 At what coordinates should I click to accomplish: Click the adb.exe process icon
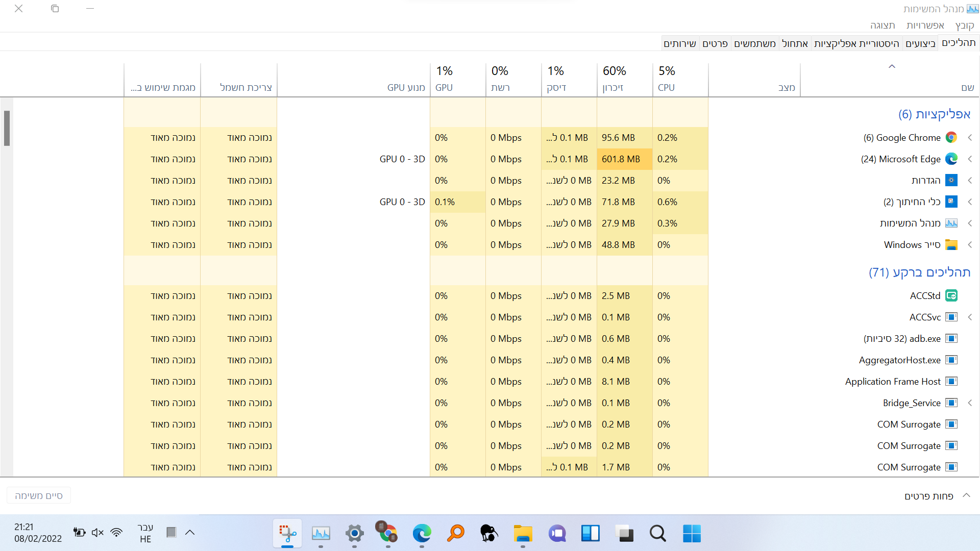click(951, 339)
